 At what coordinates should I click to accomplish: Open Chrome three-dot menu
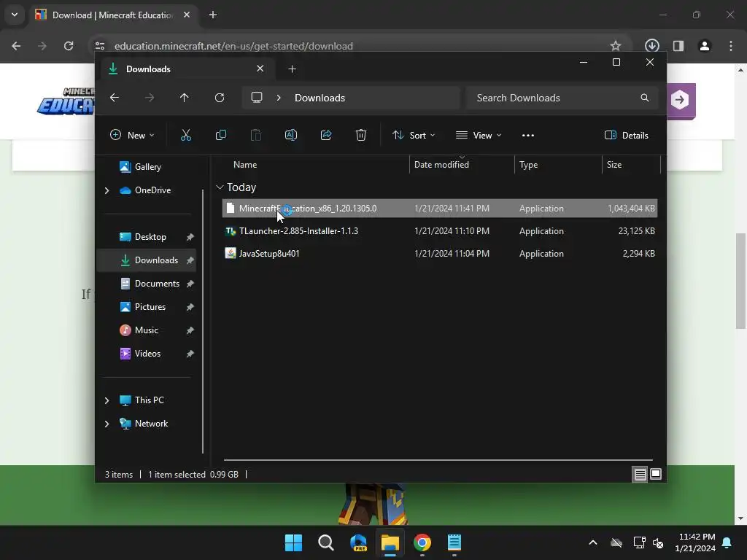click(x=731, y=46)
